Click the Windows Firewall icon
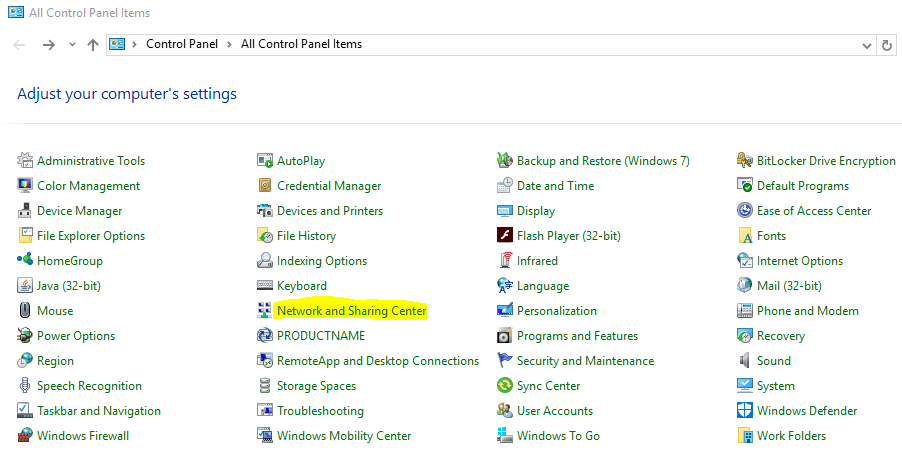Image resolution: width=902 pixels, height=465 pixels. (x=25, y=436)
